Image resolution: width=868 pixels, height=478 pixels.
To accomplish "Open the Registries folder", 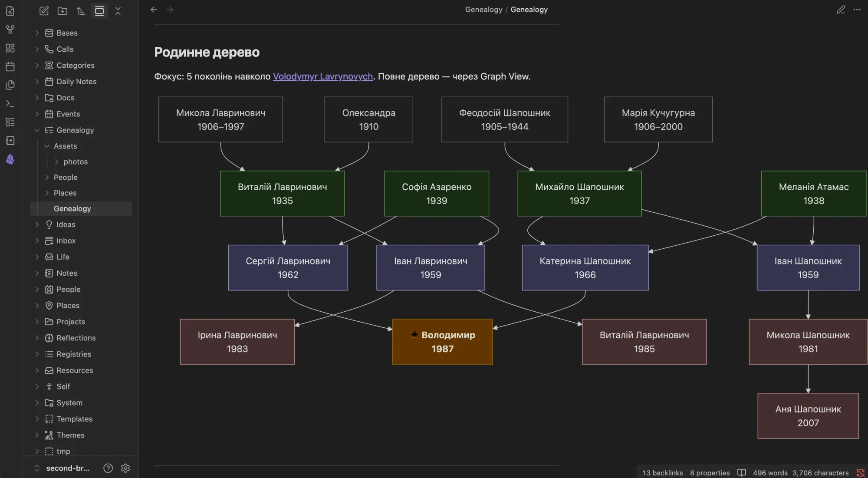I will click(81, 354).
